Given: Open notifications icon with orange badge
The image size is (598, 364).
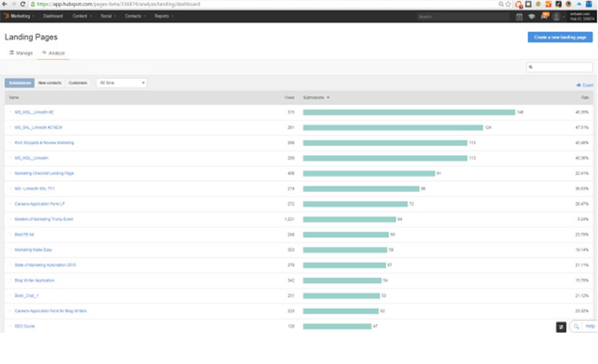Looking at the screenshot, I should (x=545, y=16).
